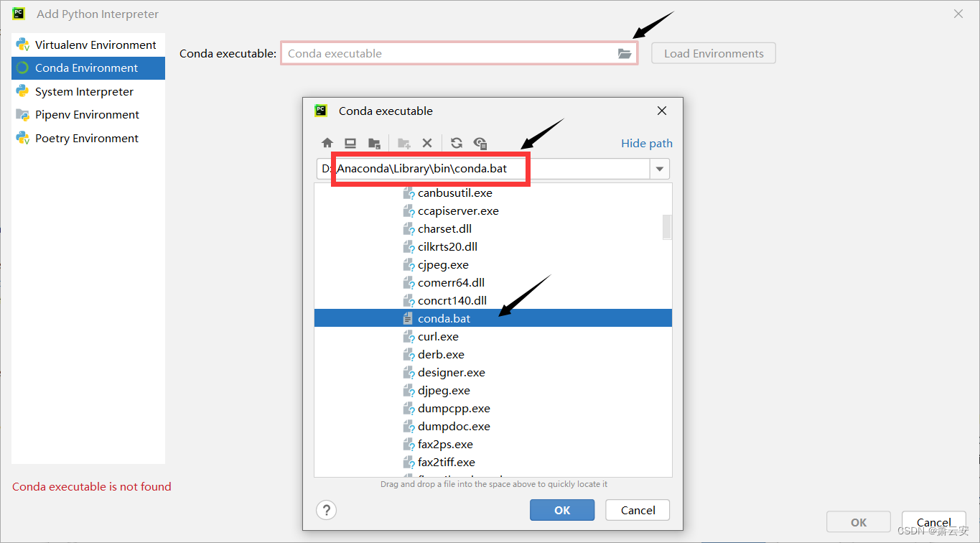Select djpeg.exe in the file list
980x543 pixels.
coord(493,390)
